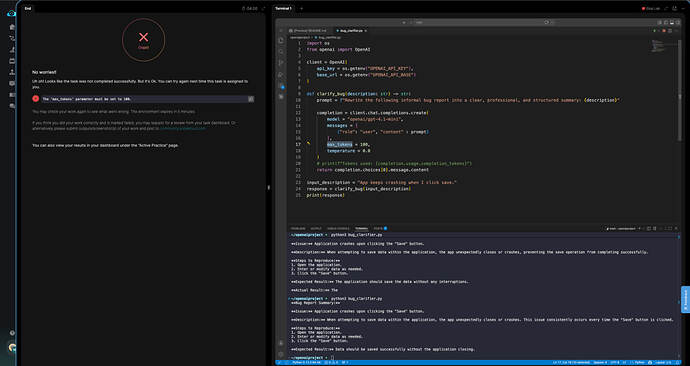Switch to the Debug Console panel tab
Viewport: 690px width, 366px height.
pyautogui.click(x=338, y=228)
